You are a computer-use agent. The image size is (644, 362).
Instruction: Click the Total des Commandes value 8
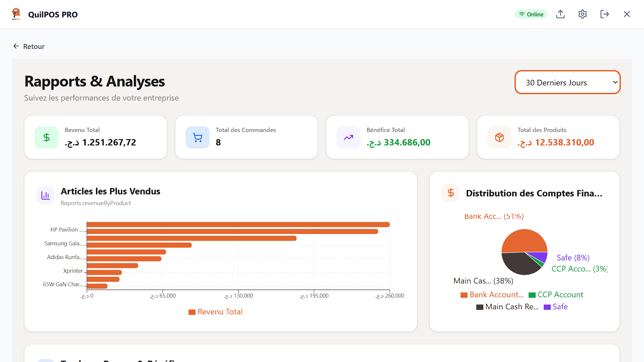[218, 142]
